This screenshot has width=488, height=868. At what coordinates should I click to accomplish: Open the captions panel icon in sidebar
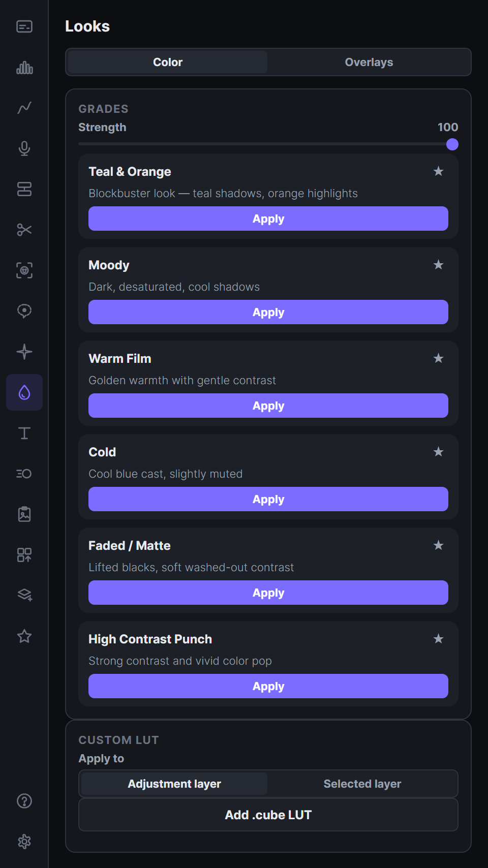[x=24, y=26]
